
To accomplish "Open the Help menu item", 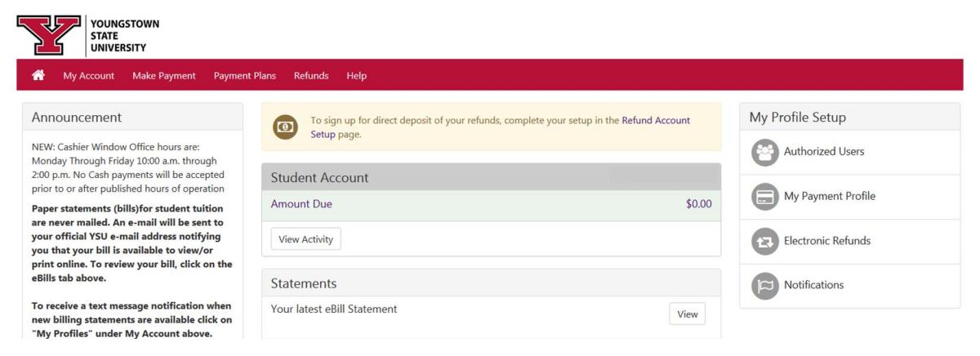I will click(x=356, y=76).
